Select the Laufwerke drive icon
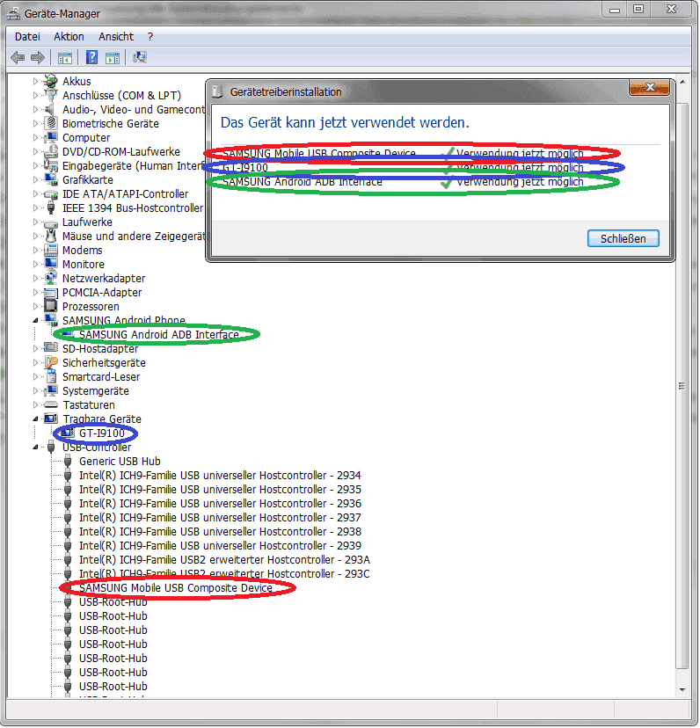This screenshot has width=700, height=728. pos(50,222)
